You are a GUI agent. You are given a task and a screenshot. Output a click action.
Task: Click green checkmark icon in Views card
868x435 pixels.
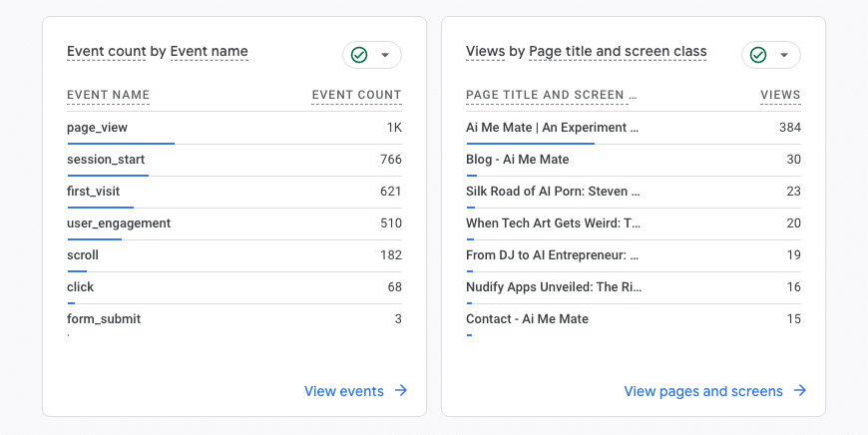point(758,55)
